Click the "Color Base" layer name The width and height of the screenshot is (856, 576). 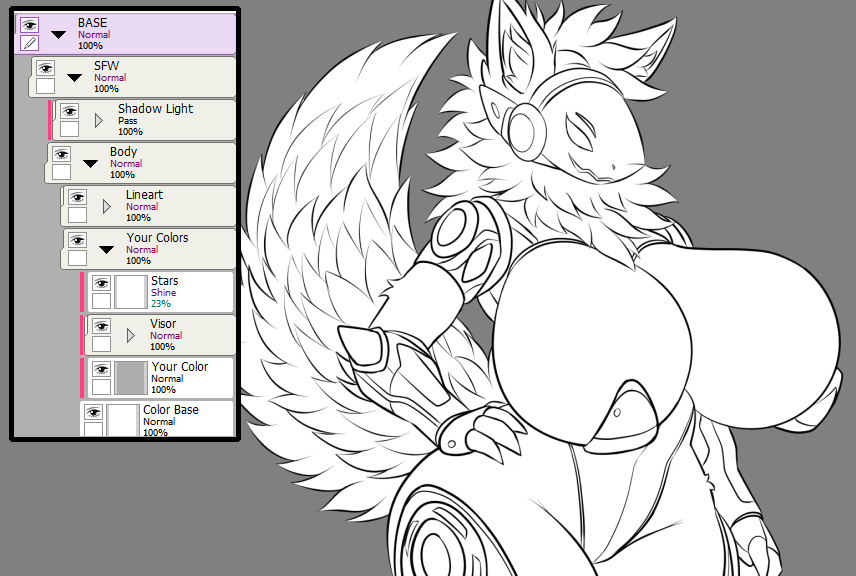(x=171, y=410)
